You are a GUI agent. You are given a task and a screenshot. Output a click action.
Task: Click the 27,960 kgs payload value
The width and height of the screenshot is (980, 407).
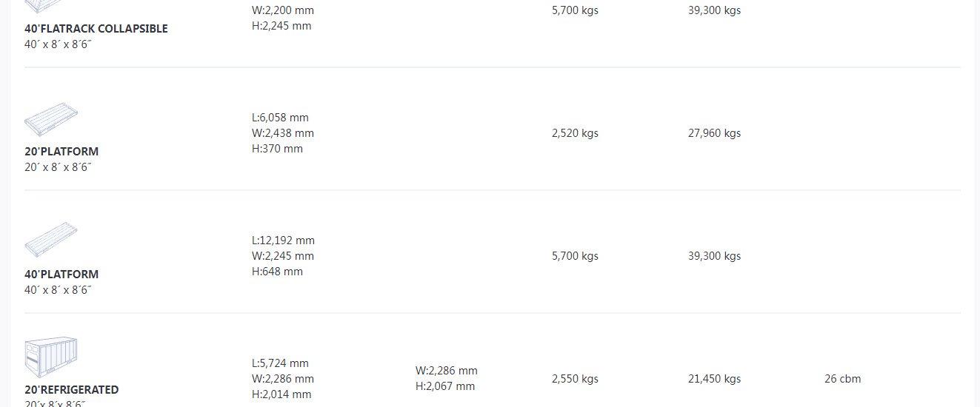click(x=714, y=133)
